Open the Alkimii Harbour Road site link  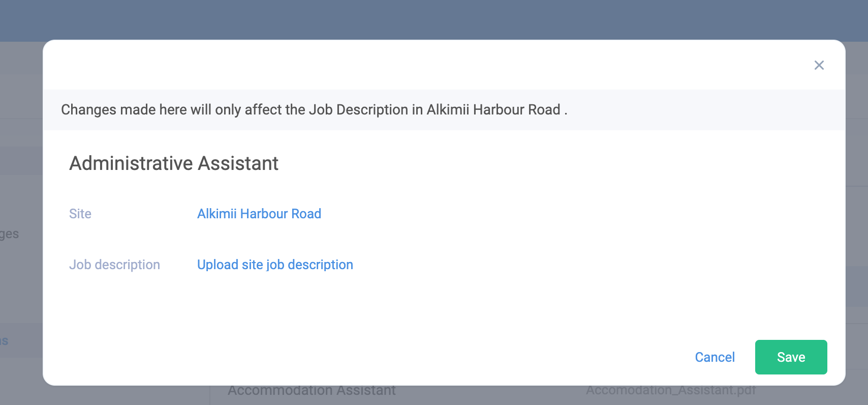[x=259, y=214]
